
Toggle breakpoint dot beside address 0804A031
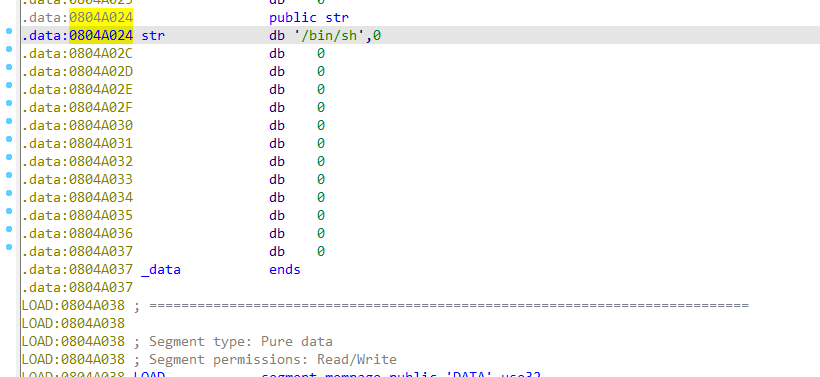tap(9, 140)
